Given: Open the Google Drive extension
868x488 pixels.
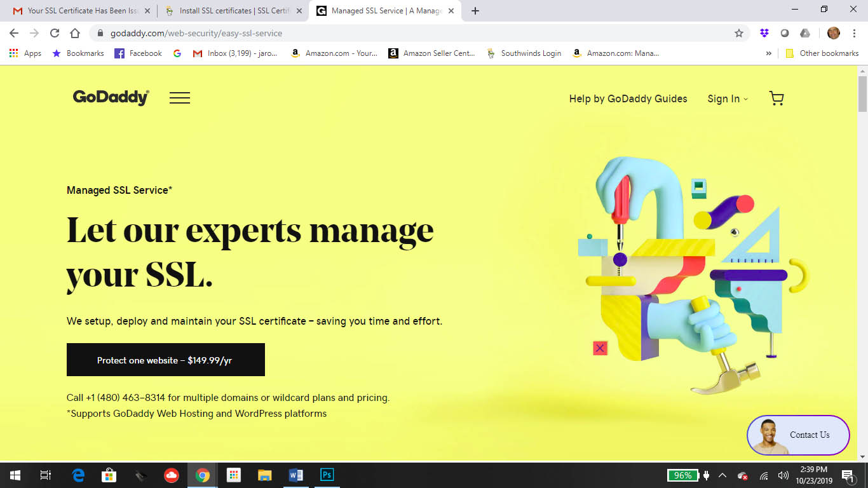Looking at the screenshot, I should (805, 33).
